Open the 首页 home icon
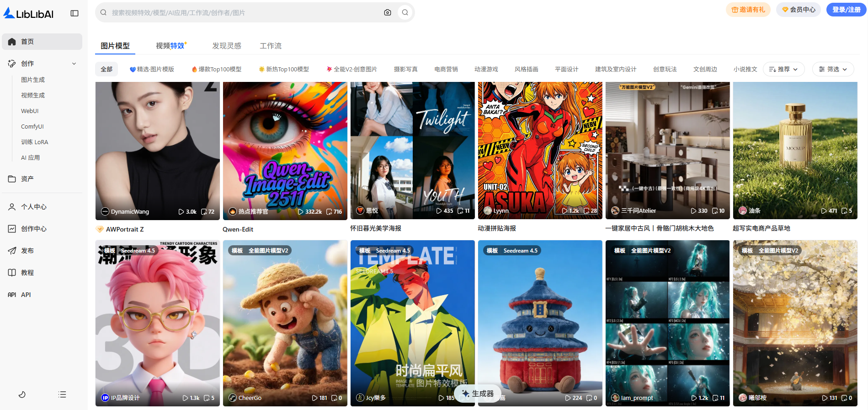The width and height of the screenshot is (868, 410). click(12, 42)
